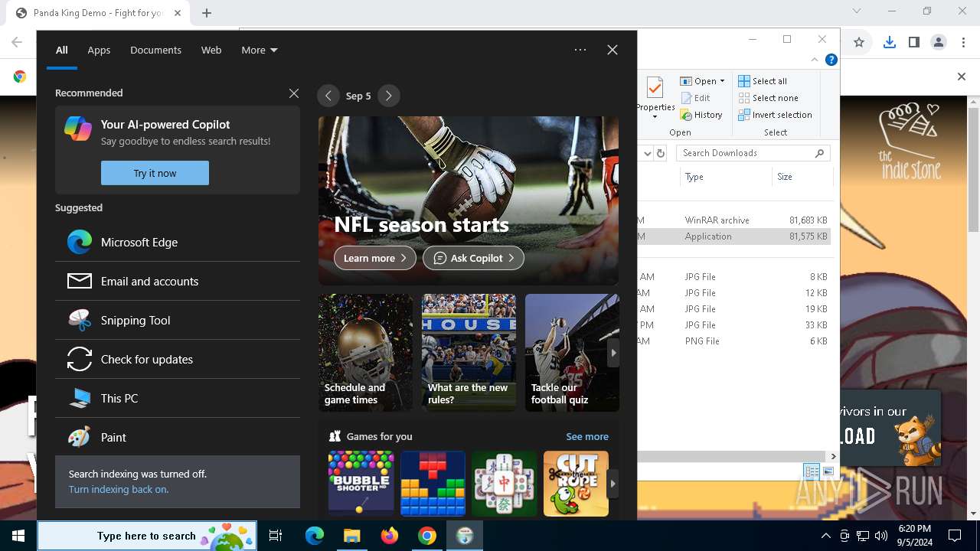Open notification center icon
The height and width of the screenshot is (551, 980).
[955, 536]
